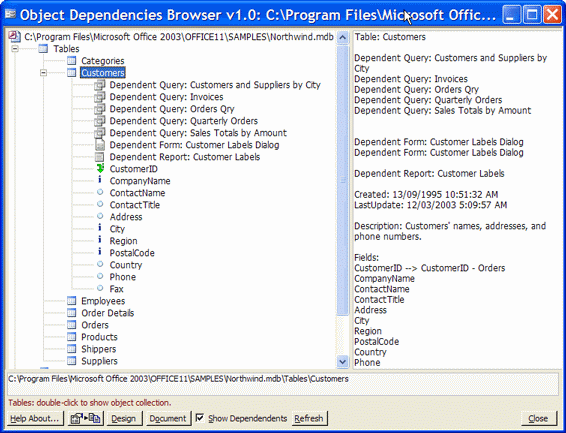Collapse the Tables node
Screen dimensions: 566x433
click(14, 48)
